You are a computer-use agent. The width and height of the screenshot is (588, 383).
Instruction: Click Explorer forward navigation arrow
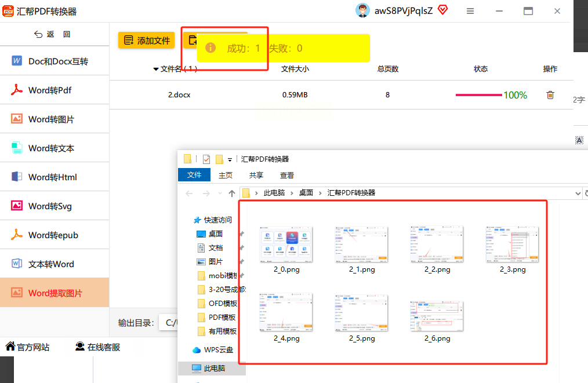pos(206,194)
